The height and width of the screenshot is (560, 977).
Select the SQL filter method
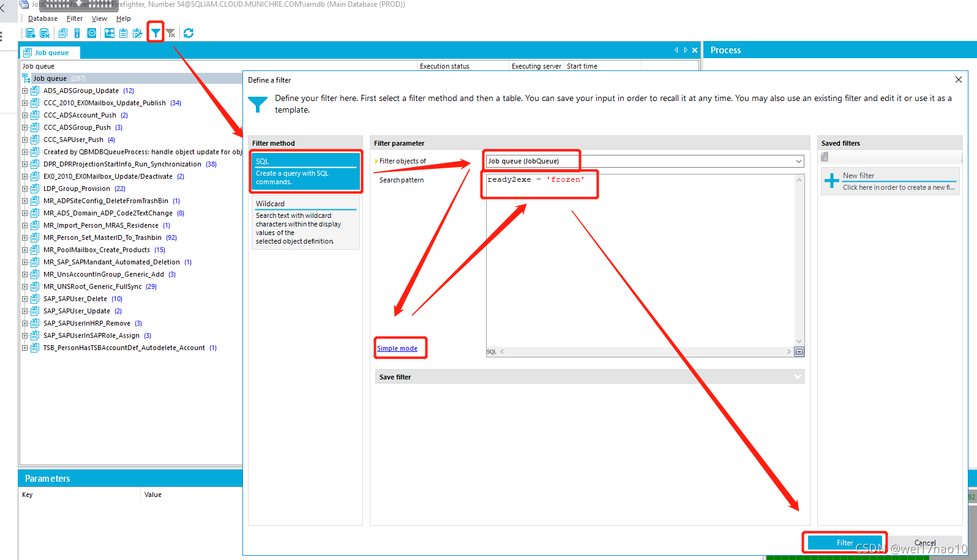click(305, 171)
